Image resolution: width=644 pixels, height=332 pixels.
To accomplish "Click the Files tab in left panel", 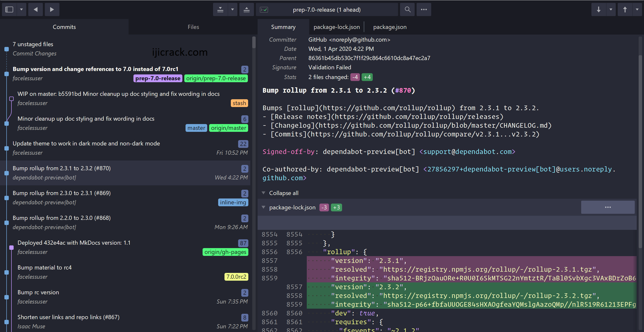I will coord(193,27).
